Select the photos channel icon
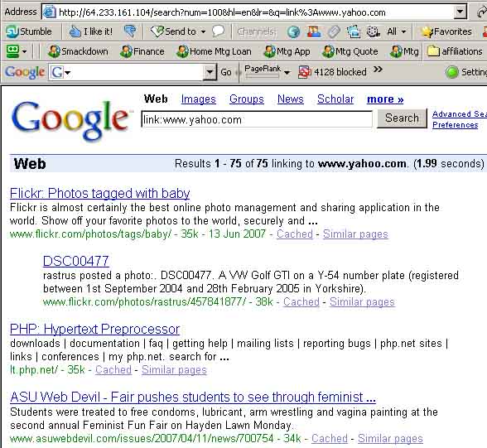This screenshot has height=448, width=487. pos(354,31)
